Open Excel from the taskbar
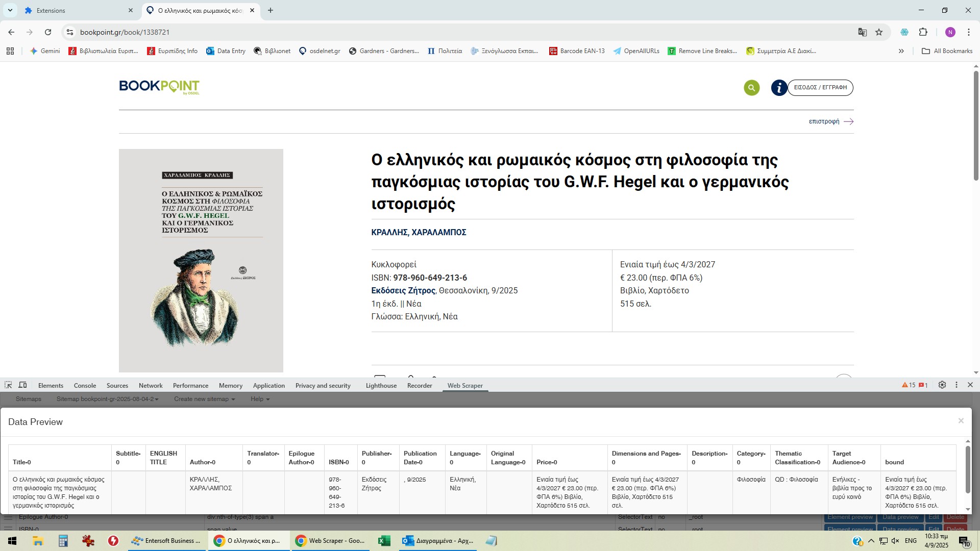The width and height of the screenshot is (980, 551). pyautogui.click(x=384, y=541)
